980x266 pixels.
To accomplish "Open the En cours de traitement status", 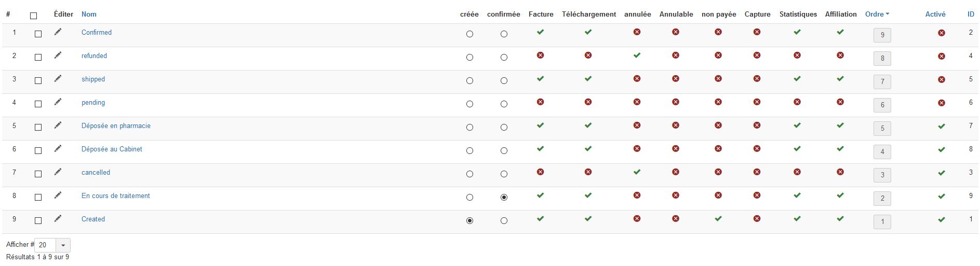I will [x=115, y=196].
